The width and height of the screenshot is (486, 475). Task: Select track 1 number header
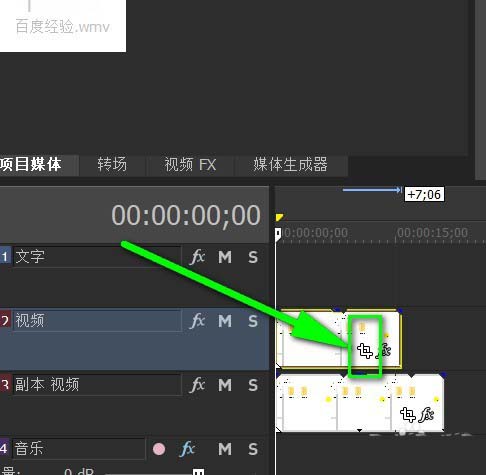(5, 257)
